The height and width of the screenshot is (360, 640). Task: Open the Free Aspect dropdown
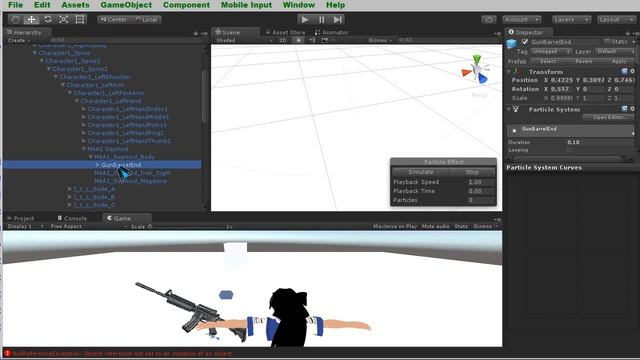click(x=88, y=226)
